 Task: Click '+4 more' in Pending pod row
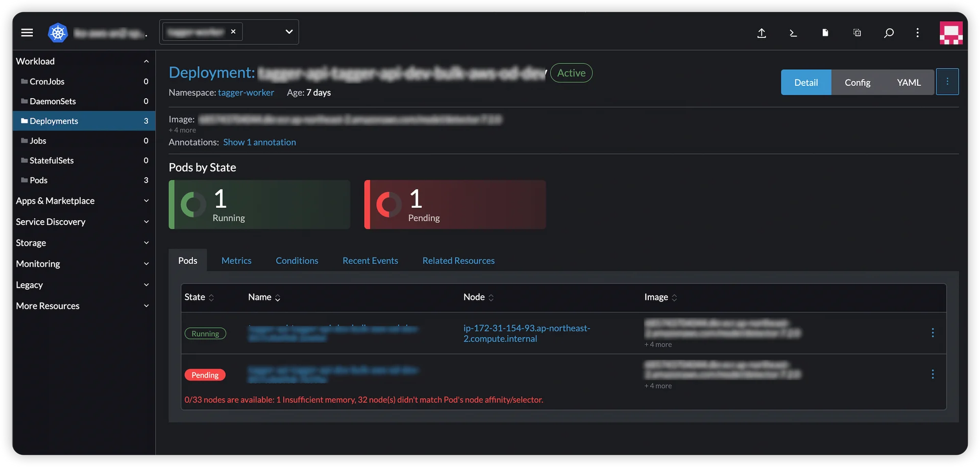point(658,386)
